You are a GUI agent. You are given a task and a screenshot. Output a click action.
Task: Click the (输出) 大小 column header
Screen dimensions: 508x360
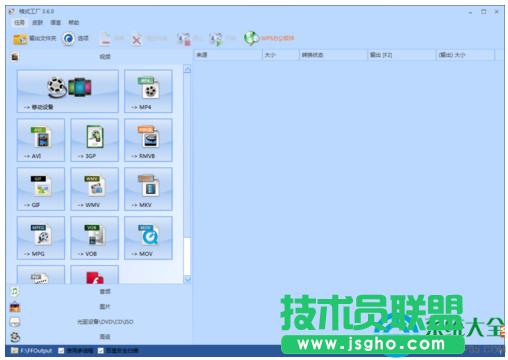point(465,55)
